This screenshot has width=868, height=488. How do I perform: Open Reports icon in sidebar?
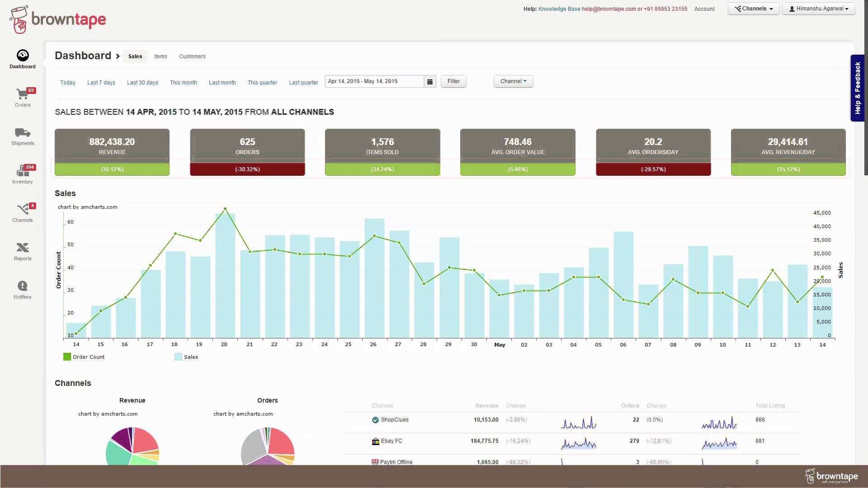23,248
